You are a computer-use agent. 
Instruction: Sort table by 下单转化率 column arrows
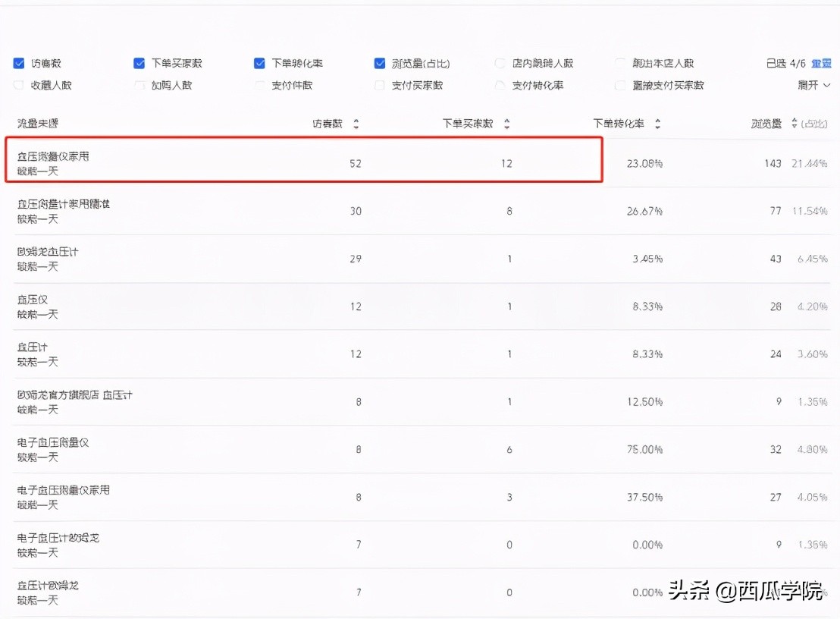658,124
